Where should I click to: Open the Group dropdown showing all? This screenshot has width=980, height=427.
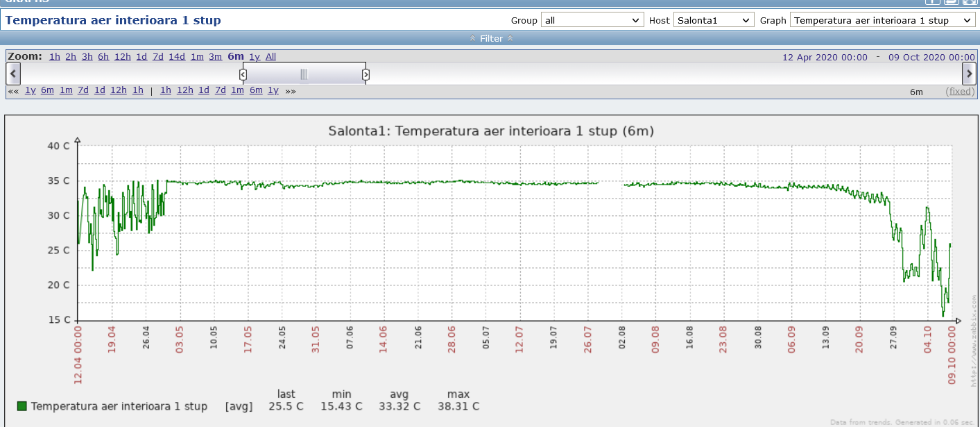point(592,21)
